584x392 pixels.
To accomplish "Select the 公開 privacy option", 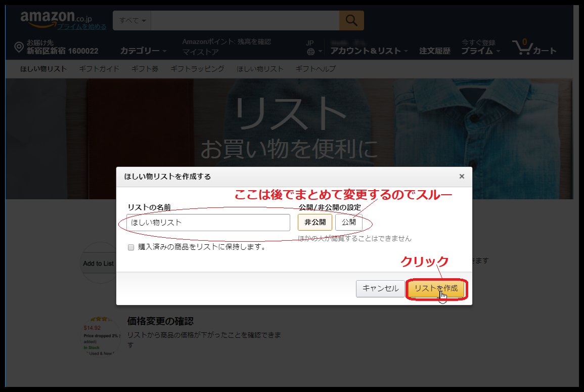I will point(348,222).
